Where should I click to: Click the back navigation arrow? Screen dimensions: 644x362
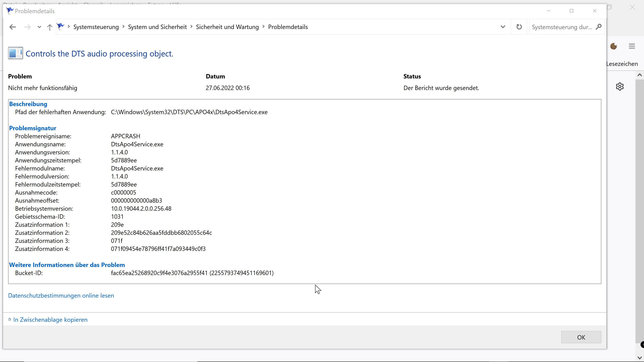tap(13, 27)
